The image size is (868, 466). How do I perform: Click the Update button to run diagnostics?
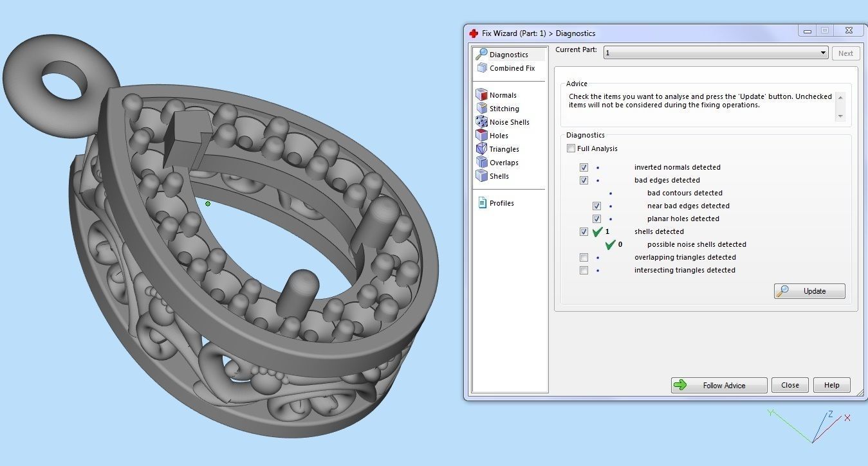click(809, 291)
